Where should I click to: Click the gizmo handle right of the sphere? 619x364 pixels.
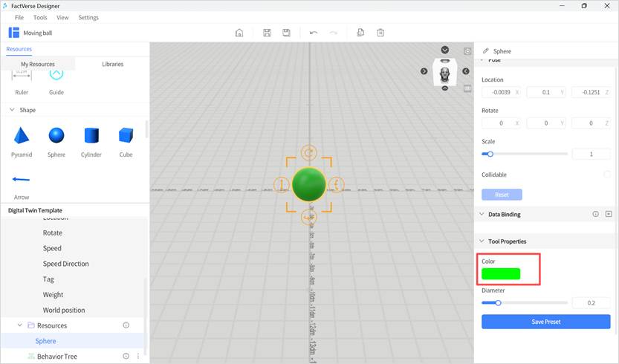click(x=337, y=184)
